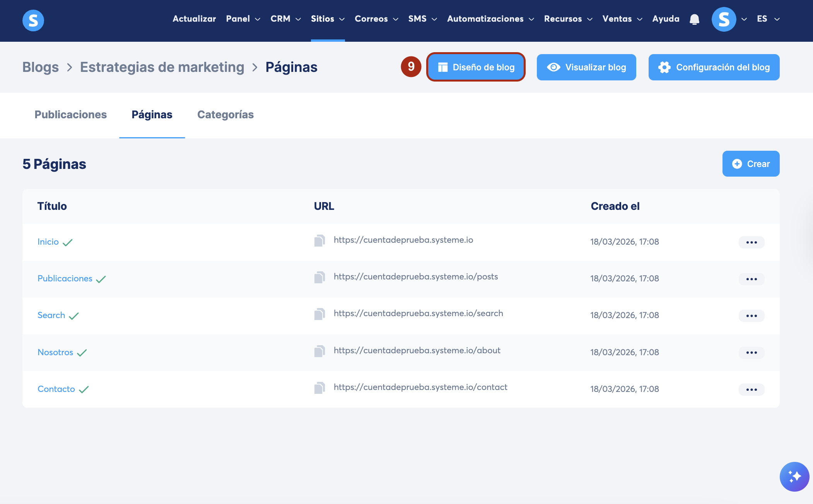Open the ES language dropdown

[768, 19]
